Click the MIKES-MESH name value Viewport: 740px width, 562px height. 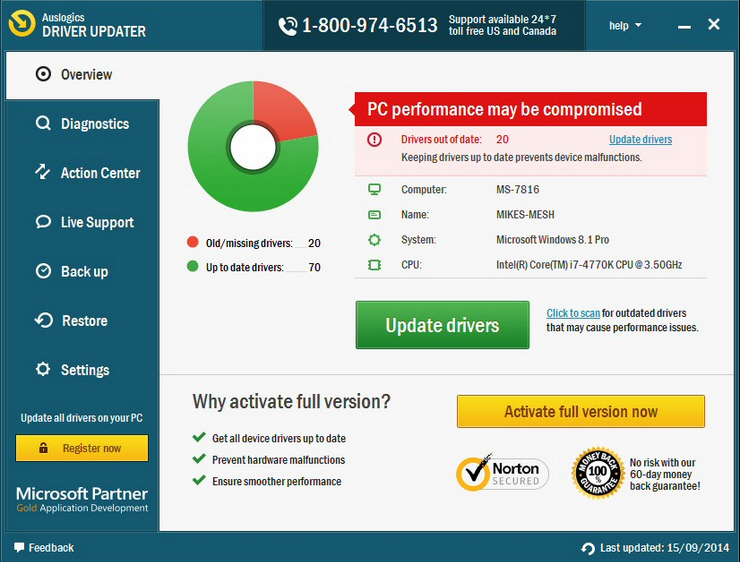[x=525, y=215]
